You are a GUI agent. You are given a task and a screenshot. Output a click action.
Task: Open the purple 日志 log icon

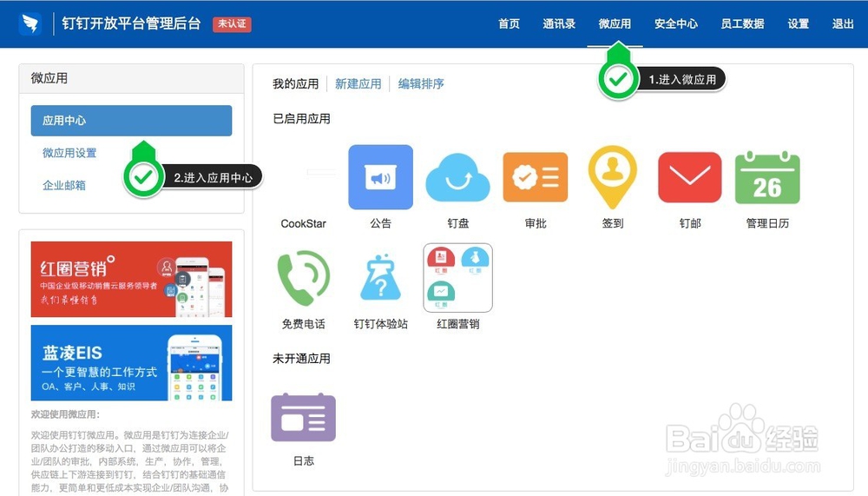[303, 417]
